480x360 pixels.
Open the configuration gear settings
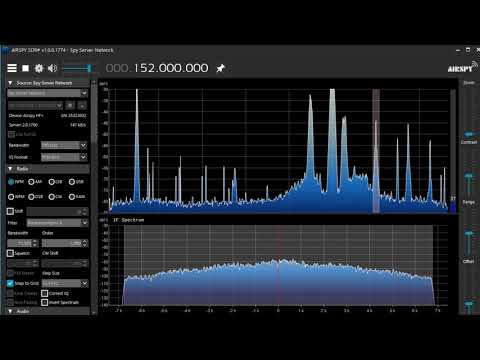pyautogui.click(x=39, y=68)
